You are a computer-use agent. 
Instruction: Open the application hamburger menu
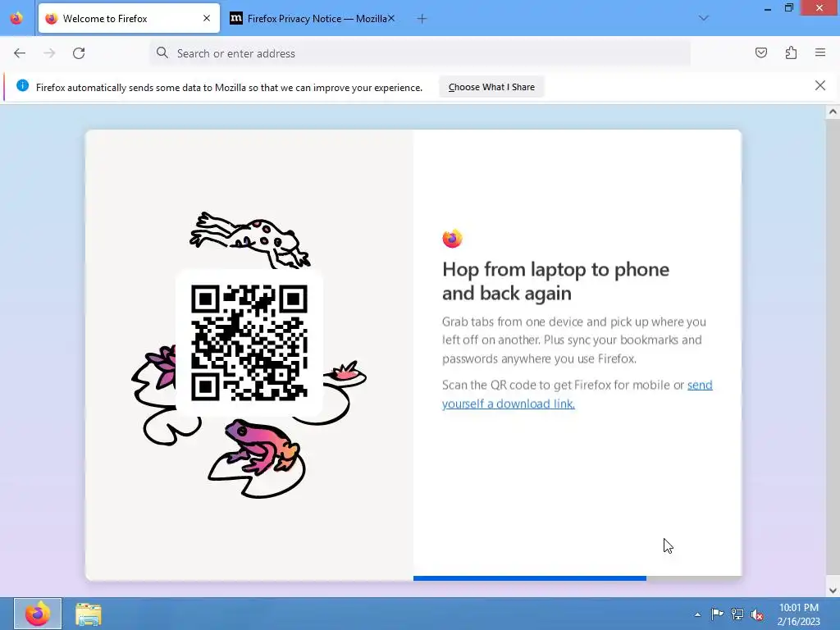(820, 52)
